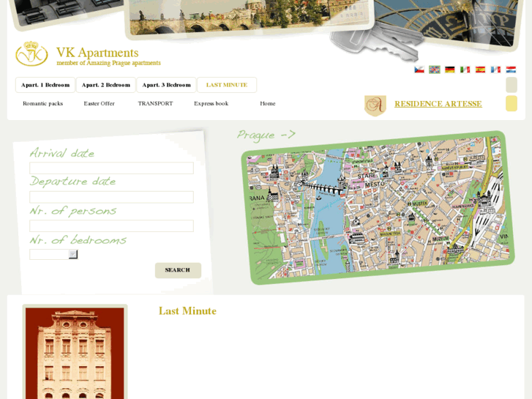Open the Apart. 2 Bedroom tab
The width and height of the screenshot is (532, 399).
[106, 85]
